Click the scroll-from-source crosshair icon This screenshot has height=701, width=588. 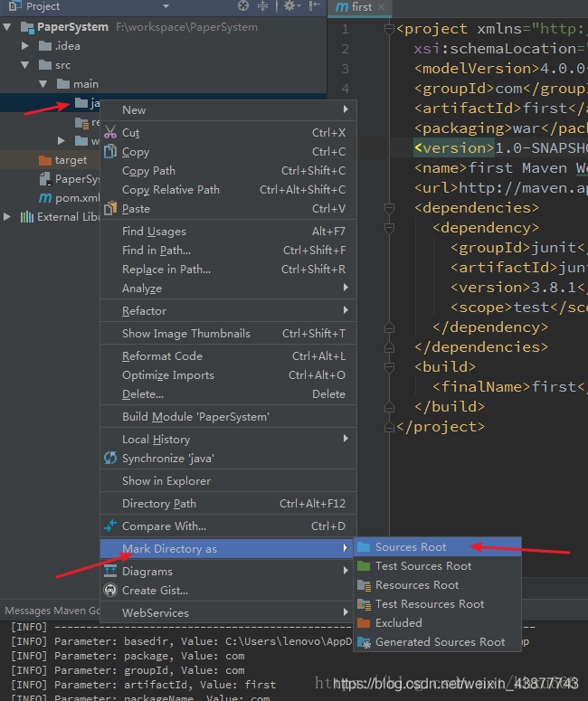point(243,5)
